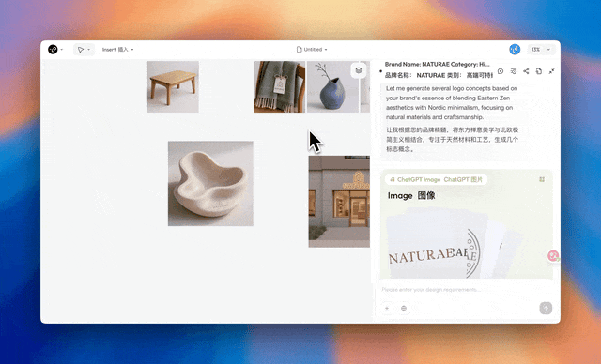The image size is (601, 364).
Task: Click the blue user avatar icon
Action: click(x=515, y=49)
